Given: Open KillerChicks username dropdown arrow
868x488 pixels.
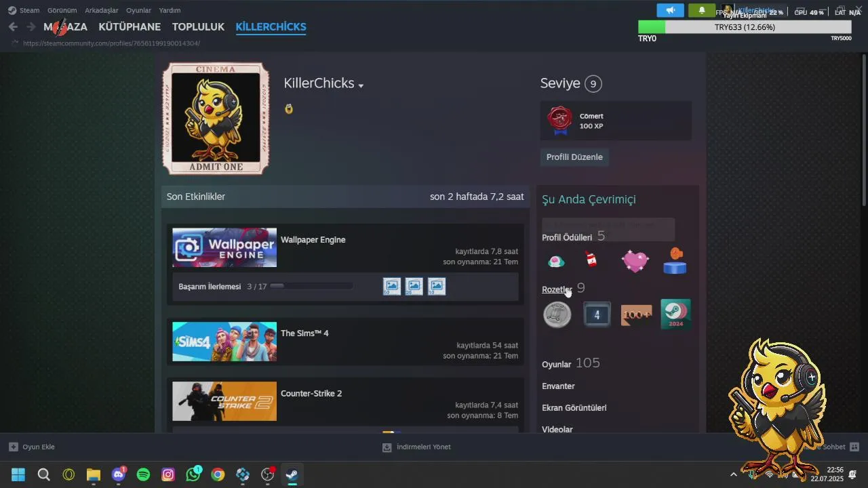Looking at the screenshot, I should pos(361,86).
